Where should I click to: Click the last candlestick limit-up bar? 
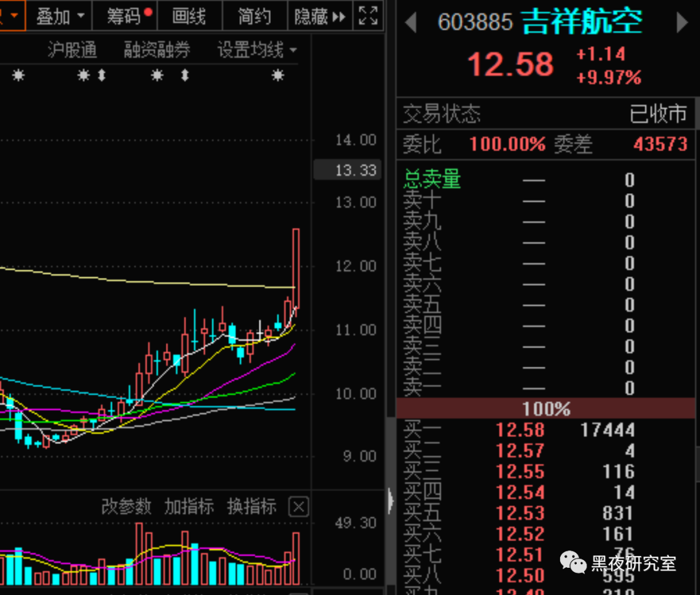(296, 268)
